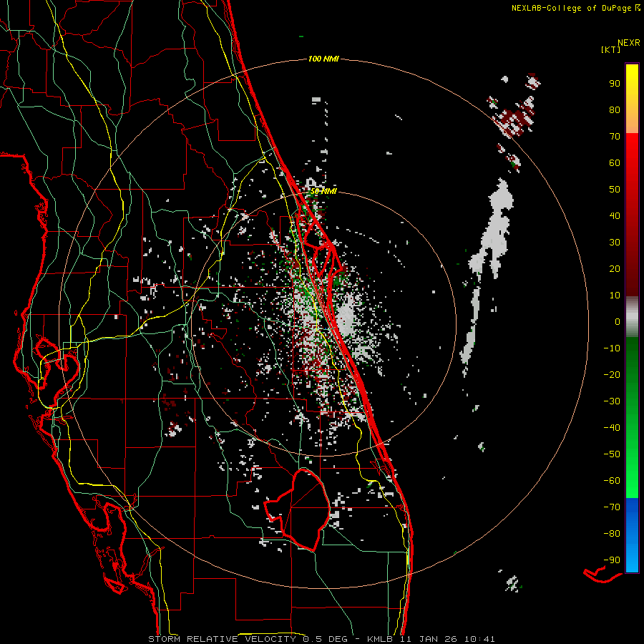Click the -40 knot scale value
This screenshot has width=644, height=644.
tap(612, 428)
